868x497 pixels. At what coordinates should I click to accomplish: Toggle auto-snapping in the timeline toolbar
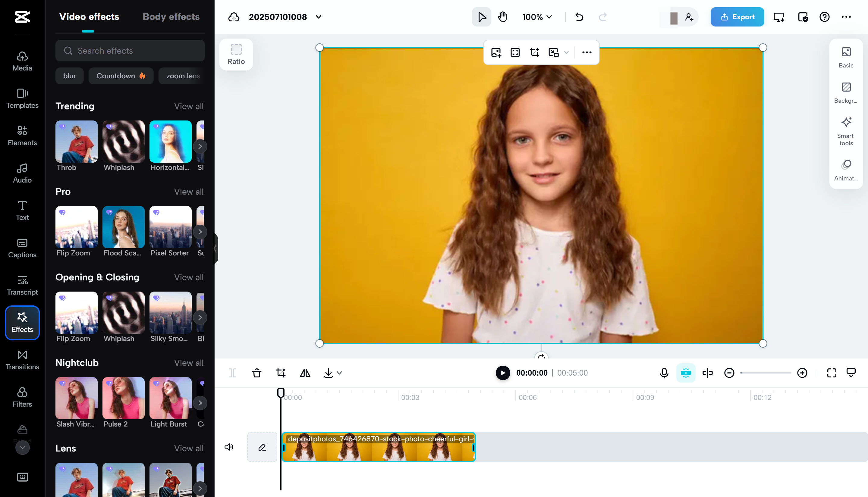click(686, 373)
